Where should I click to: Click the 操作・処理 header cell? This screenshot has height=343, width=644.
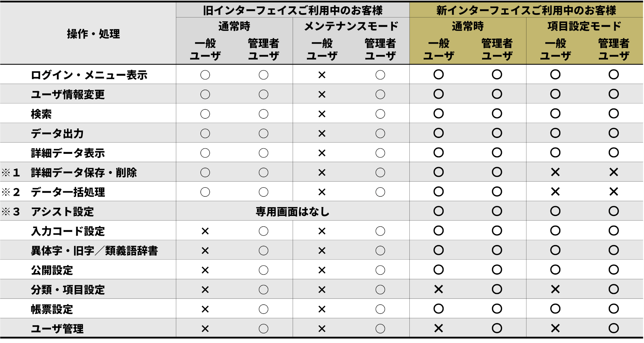(93, 34)
